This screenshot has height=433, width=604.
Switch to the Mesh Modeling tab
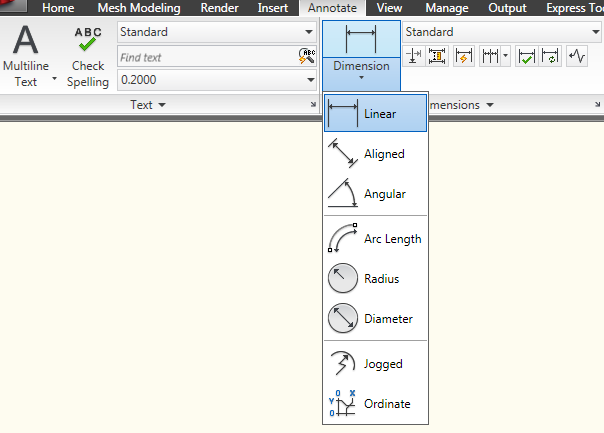[139, 8]
